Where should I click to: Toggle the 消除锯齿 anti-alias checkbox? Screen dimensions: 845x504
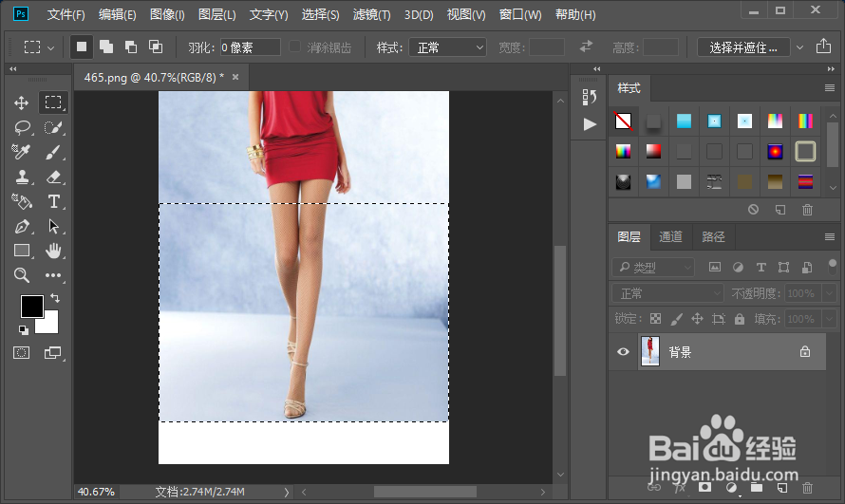click(295, 47)
